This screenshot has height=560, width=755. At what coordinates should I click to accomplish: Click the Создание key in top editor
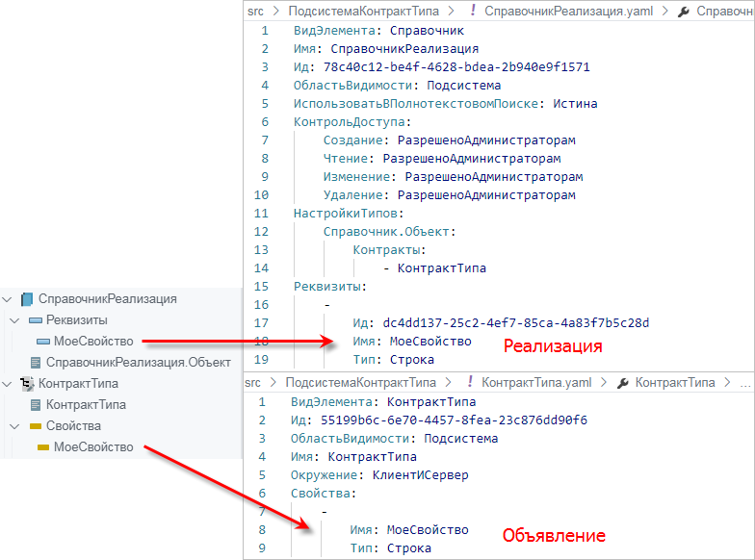(352, 140)
